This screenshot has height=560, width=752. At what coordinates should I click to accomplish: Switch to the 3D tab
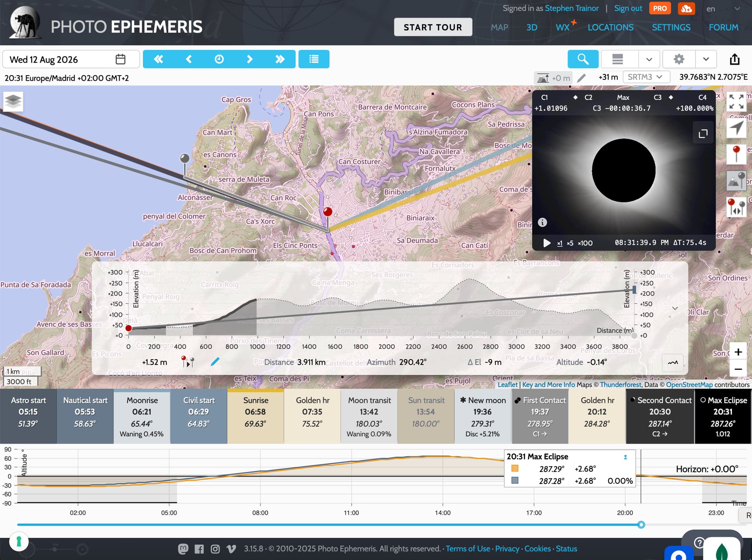coord(531,27)
